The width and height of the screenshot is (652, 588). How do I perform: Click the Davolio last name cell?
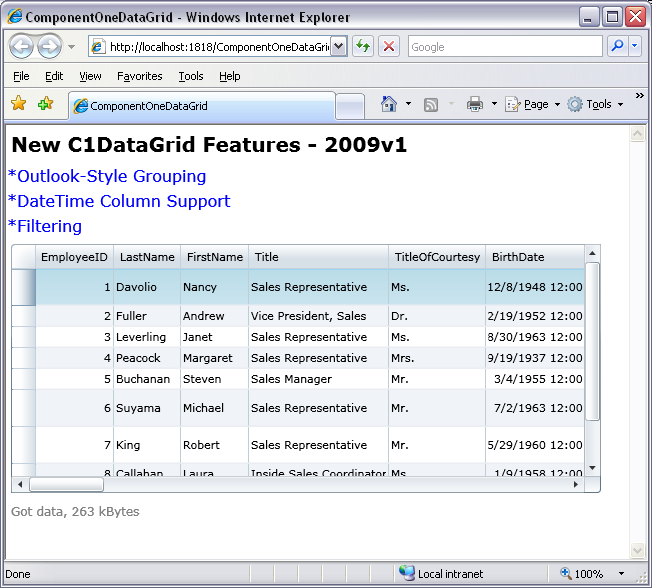(147, 287)
